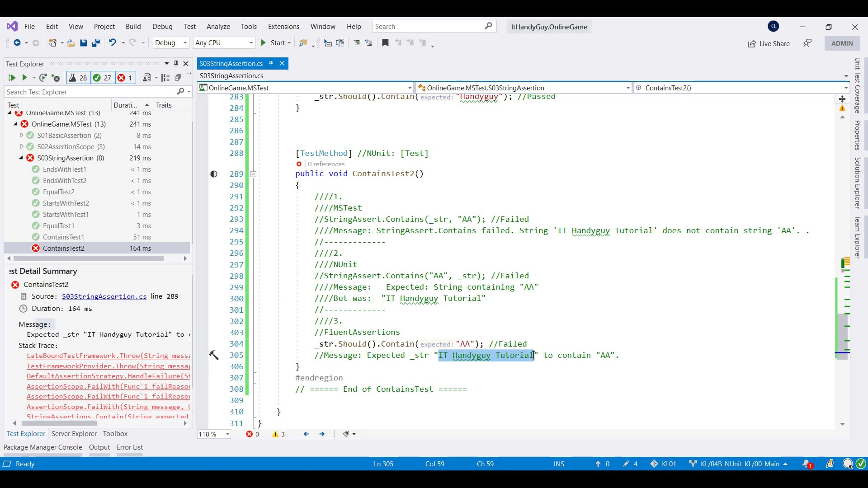
Task: Open the notifications bell in status bar
Action: (807, 464)
